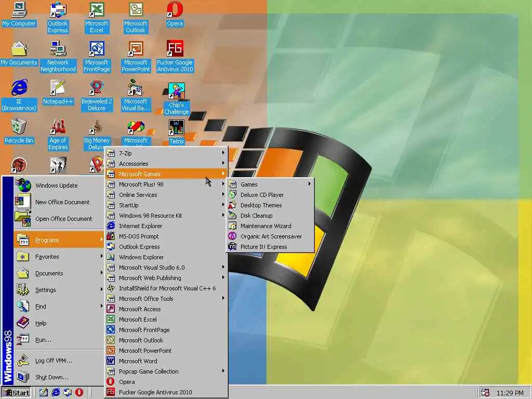
Task: Expand the Accessories program group
Action: (166, 164)
